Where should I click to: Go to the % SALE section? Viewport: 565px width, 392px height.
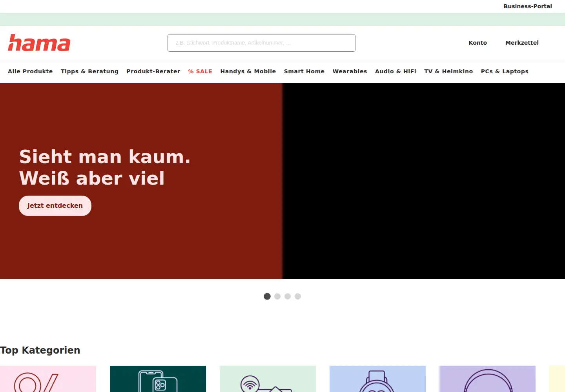click(x=200, y=71)
